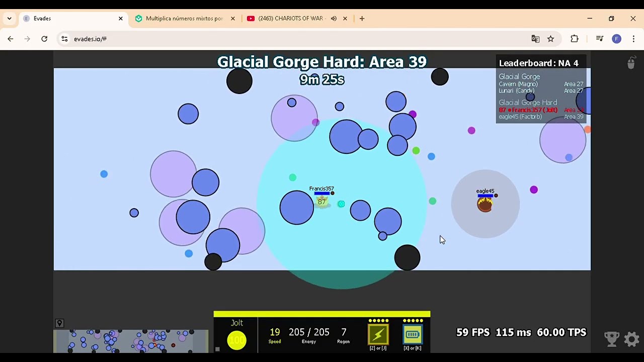Screen dimensions: 644x362
Task: Open Chrome tab search dropdown
Action: (x=10, y=19)
